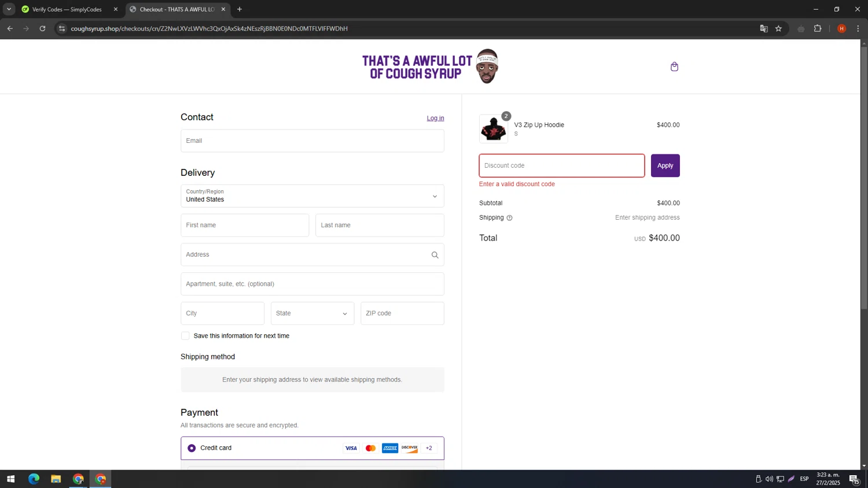Open the tab search dropdown arrow
868x488 pixels.
coord(9,9)
